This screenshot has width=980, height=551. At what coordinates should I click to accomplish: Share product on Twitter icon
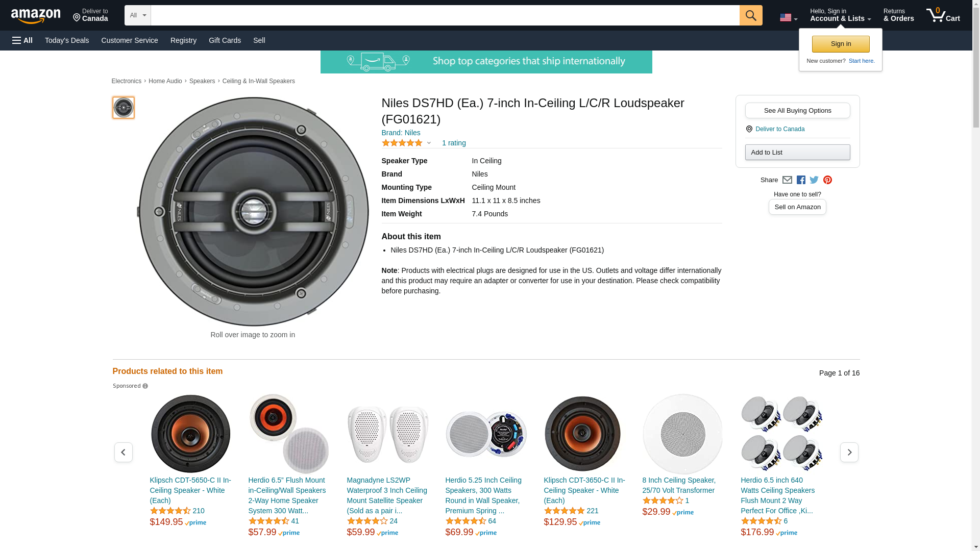(814, 180)
